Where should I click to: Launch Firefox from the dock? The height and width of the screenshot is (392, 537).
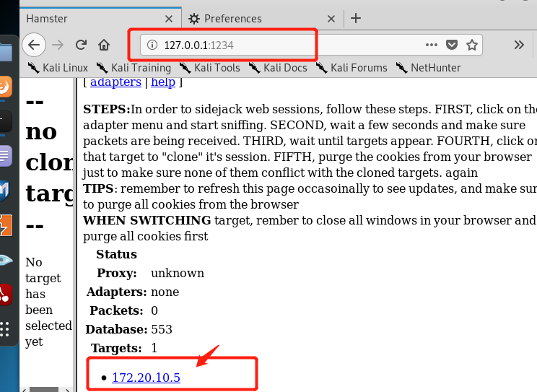pos(5,87)
